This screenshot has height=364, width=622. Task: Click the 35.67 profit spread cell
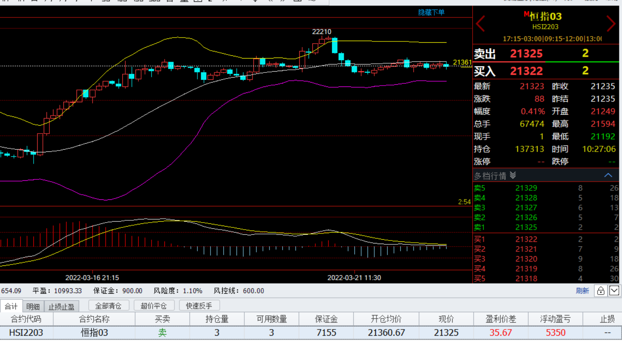pos(501,333)
